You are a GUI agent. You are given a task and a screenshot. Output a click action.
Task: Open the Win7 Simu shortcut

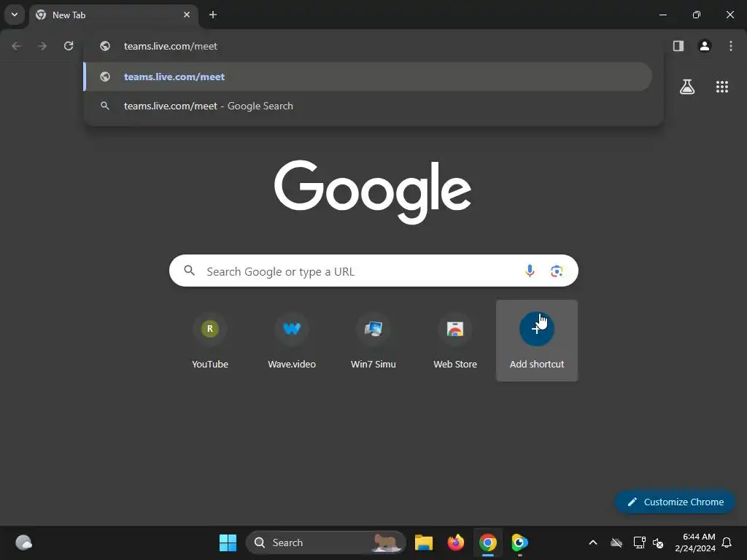(x=373, y=341)
